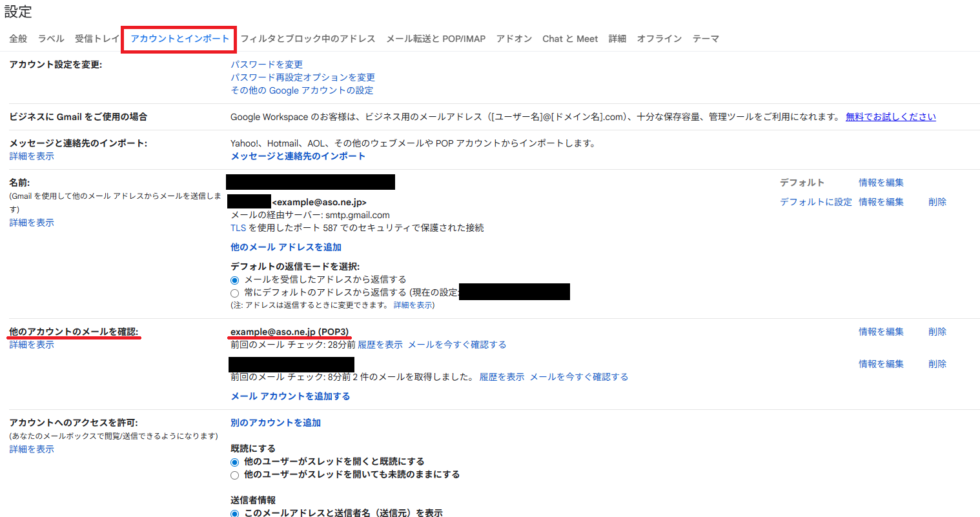Screen dimensions: 980x517
Task: Click 他のメール アドレスを追加
Action: [x=285, y=247]
